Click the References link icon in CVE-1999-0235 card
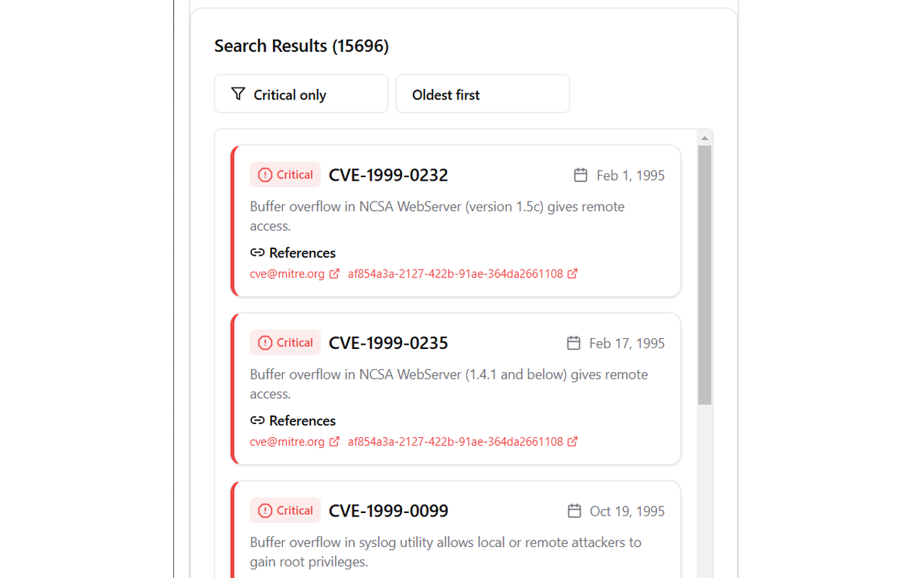Screen dimensions: 924x578 point(257,420)
